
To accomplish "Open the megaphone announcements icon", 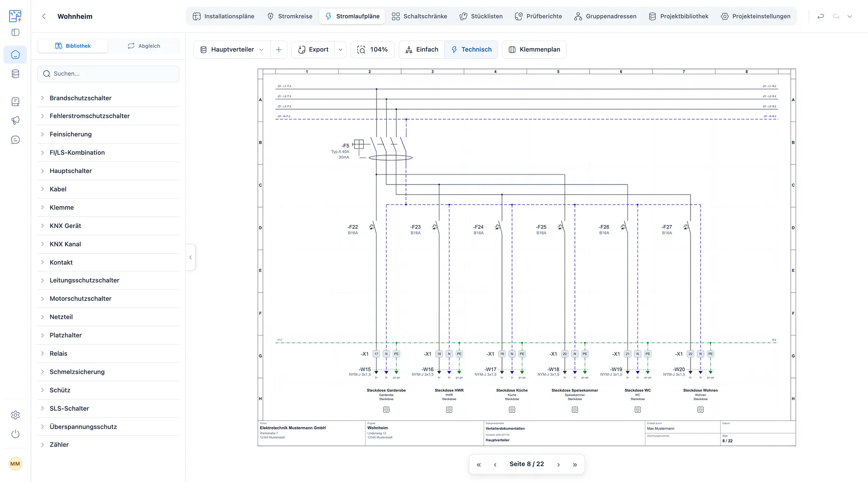I will tap(15, 120).
